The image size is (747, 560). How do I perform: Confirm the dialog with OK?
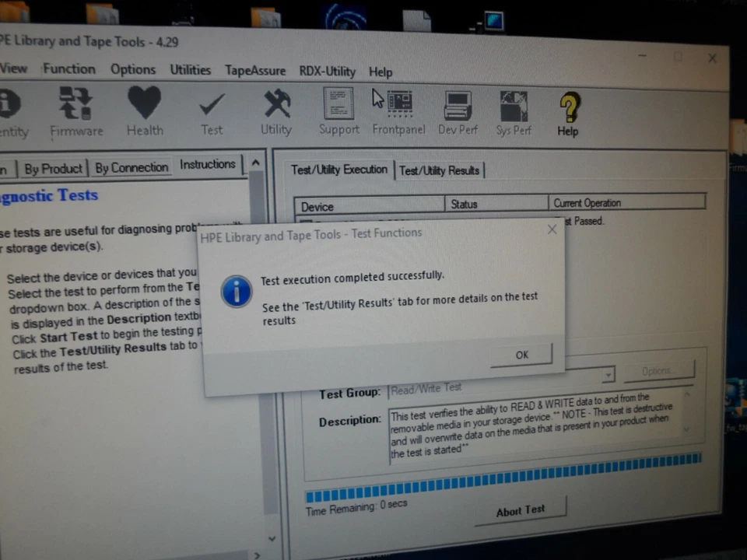521,355
